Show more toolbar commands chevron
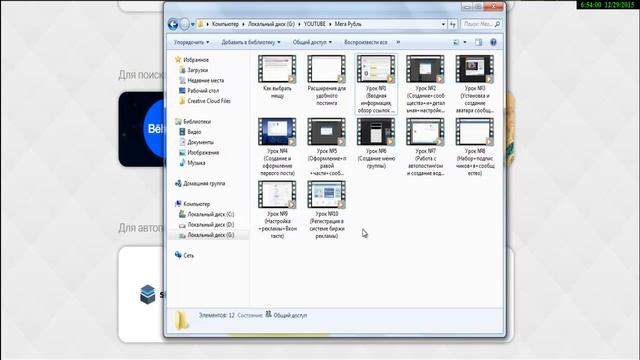 pos(398,42)
